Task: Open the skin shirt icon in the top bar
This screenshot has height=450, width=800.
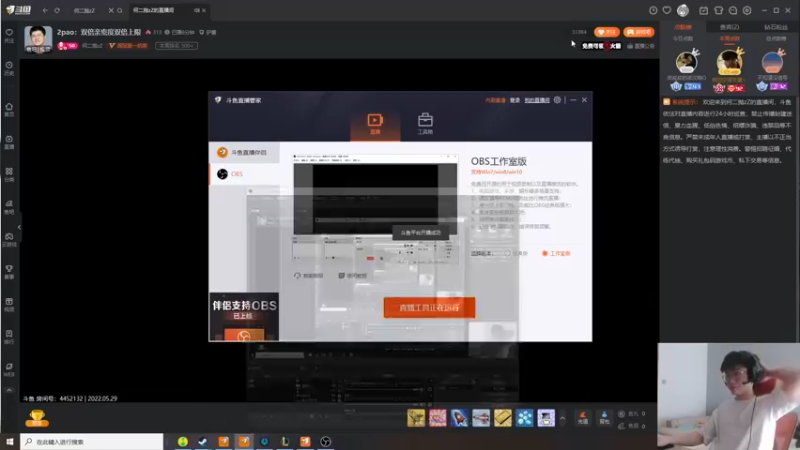Action: point(718,10)
